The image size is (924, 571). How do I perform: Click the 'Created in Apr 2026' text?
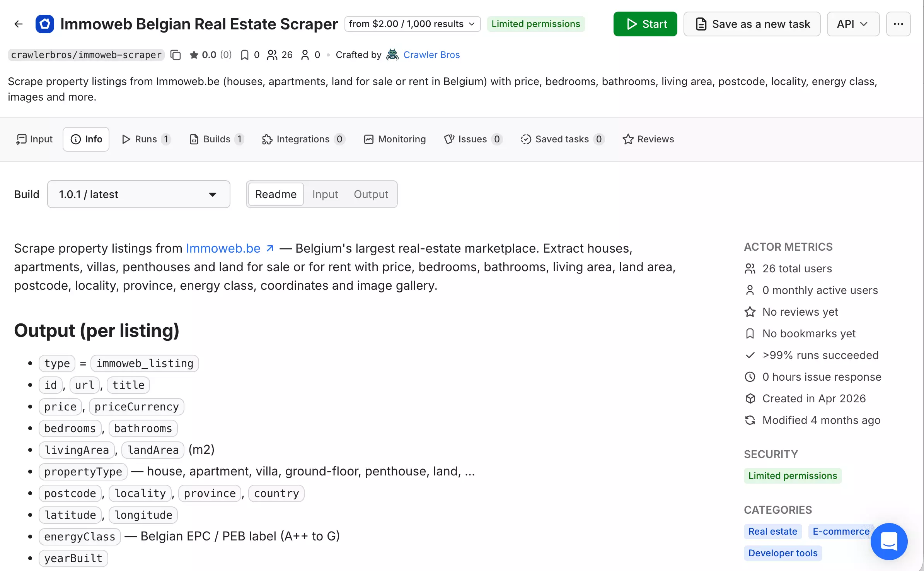pos(814,398)
